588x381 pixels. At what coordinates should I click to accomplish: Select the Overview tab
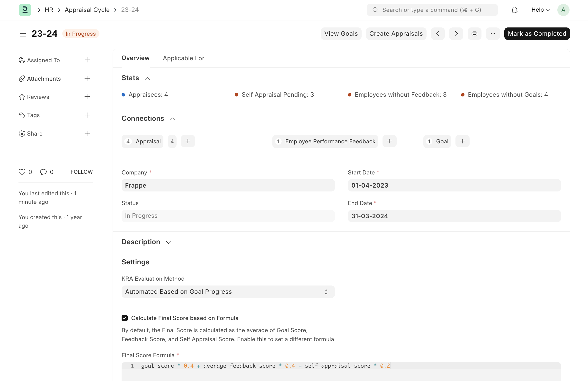tap(135, 58)
